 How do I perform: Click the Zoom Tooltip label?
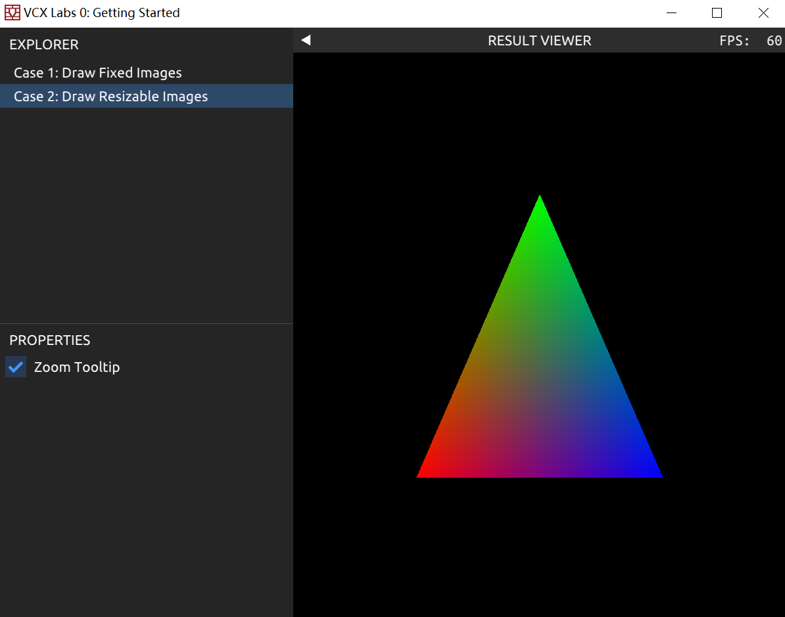pyautogui.click(x=77, y=367)
